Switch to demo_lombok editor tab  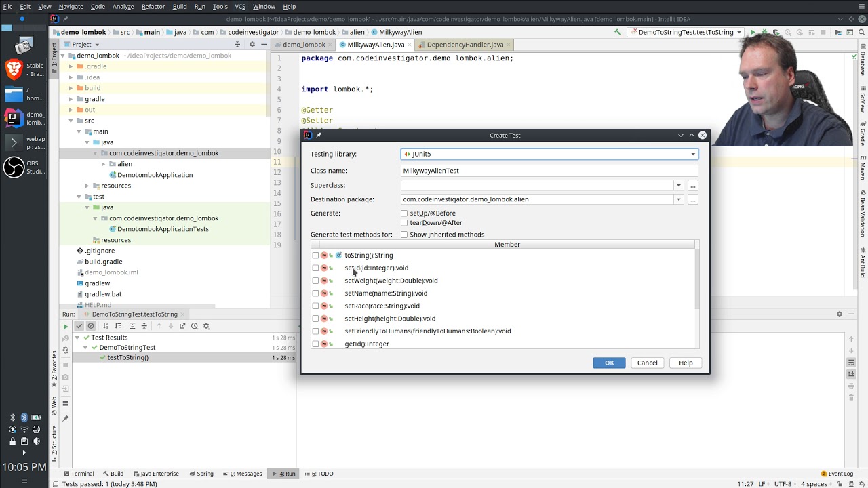pos(304,45)
